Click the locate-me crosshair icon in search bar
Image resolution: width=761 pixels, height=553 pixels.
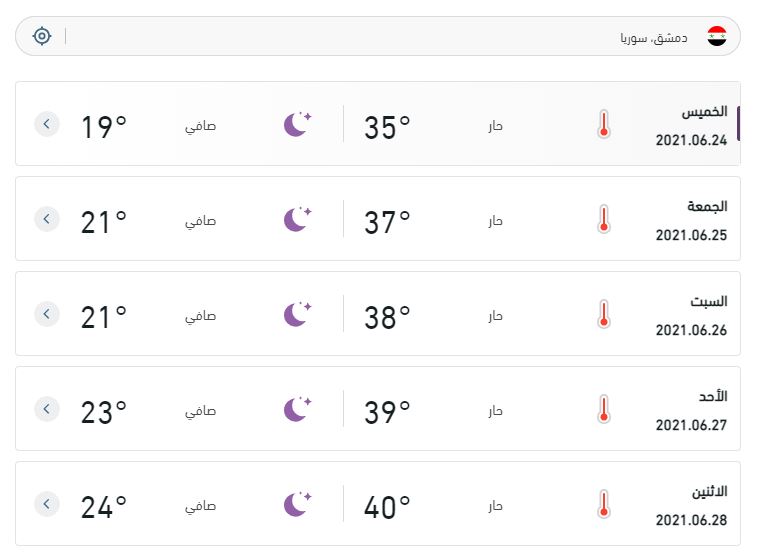point(42,36)
